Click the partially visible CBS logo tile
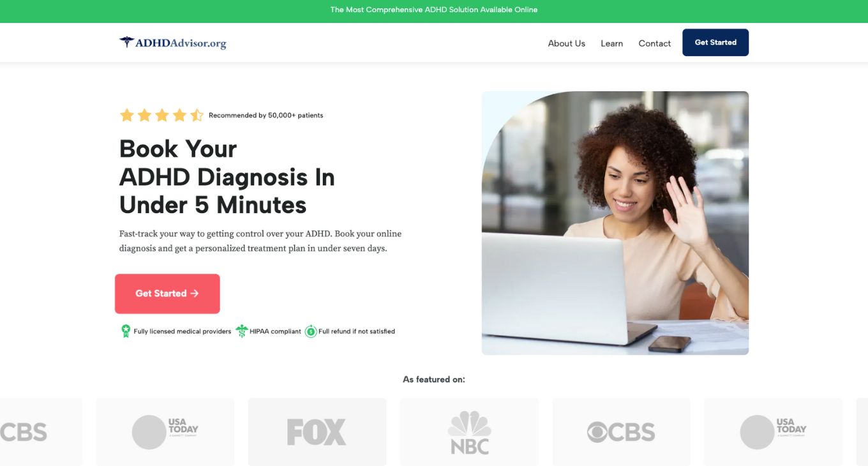Screen dimensions: 868x466 click(41, 432)
